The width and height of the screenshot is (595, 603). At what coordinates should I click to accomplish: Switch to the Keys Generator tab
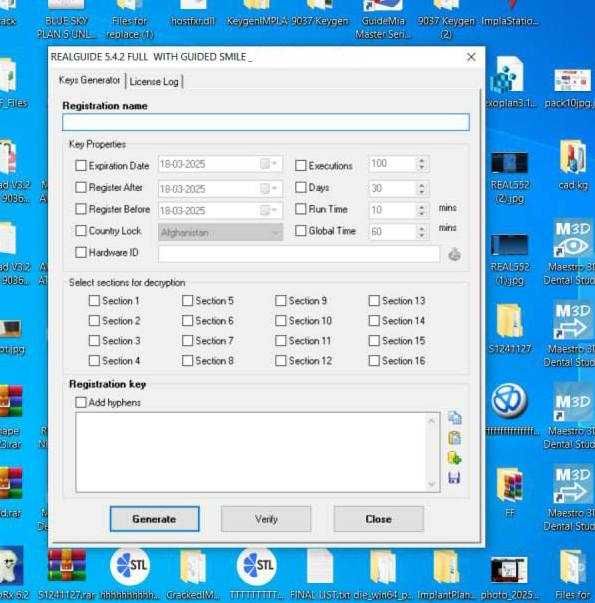(90, 80)
